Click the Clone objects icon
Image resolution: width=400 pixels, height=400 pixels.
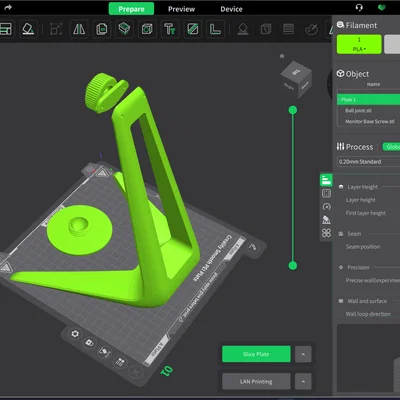pos(101,29)
